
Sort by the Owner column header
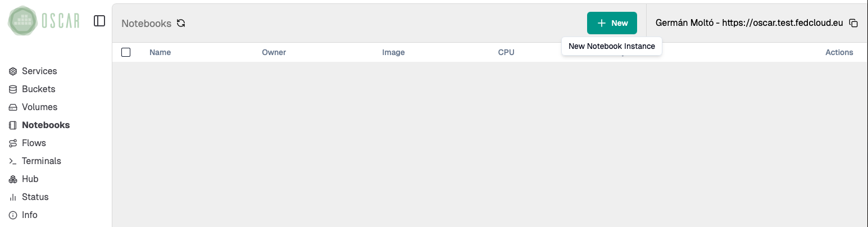[274, 52]
